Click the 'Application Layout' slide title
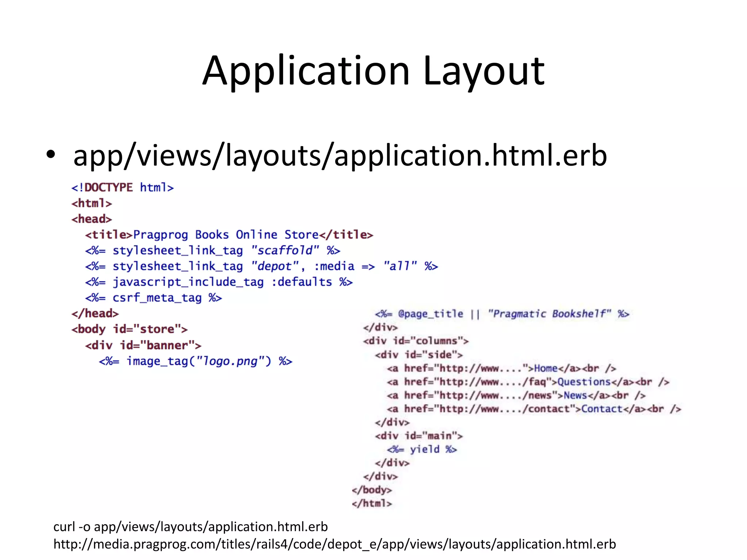 click(373, 71)
